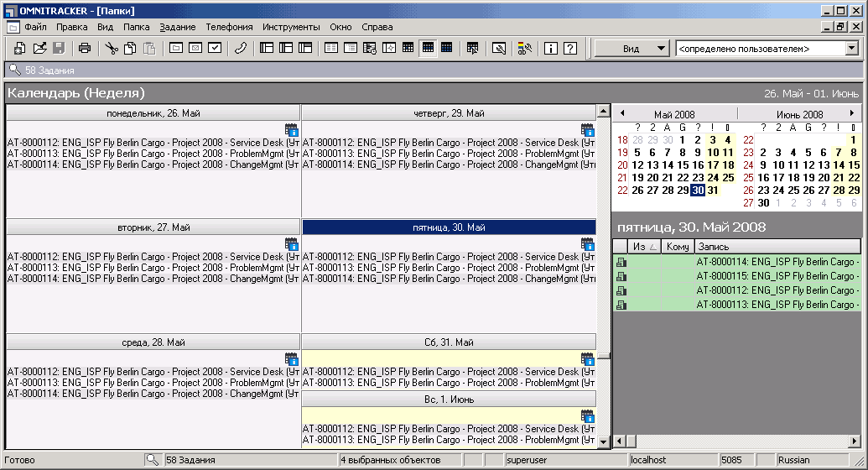
Task: Select the понедельник, 26. Май day header
Action: [x=153, y=113]
